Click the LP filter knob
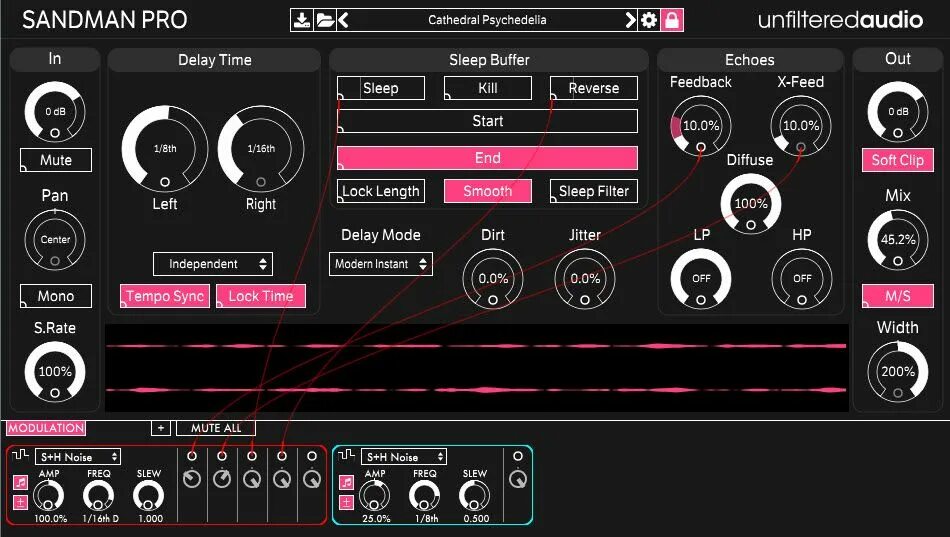The height and width of the screenshot is (537, 950). (x=701, y=278)
